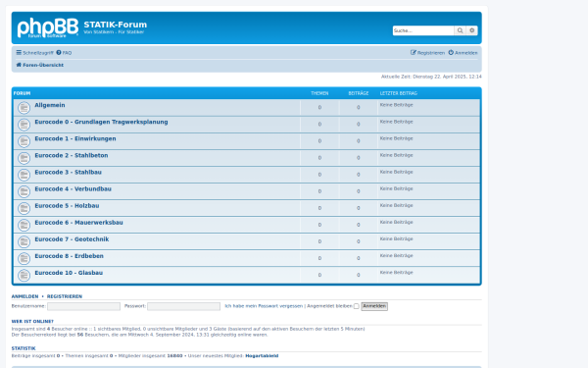This screenshot has width=588, height=368.
Task: Click the LETZTER BEITRAG column header
Action: pos(399,93)
